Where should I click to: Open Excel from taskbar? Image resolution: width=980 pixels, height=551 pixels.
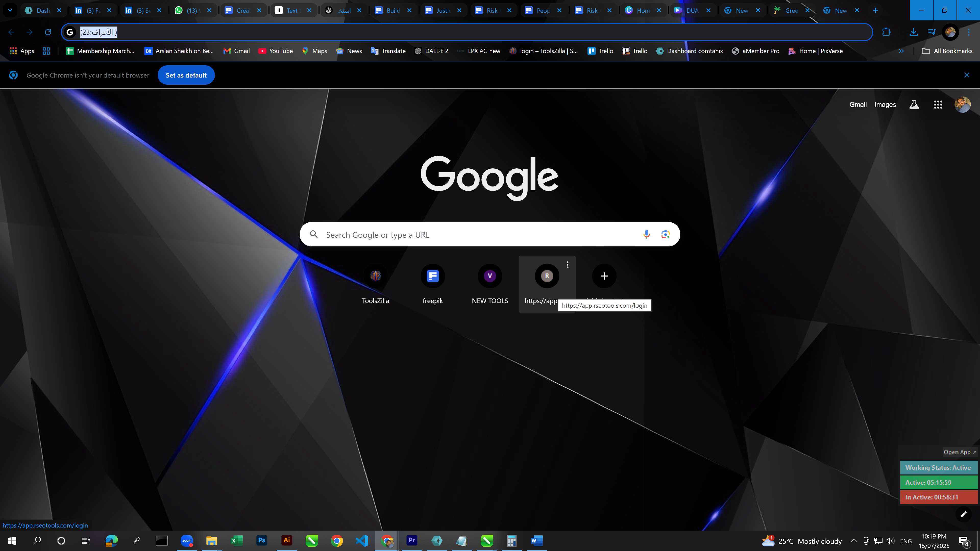pyautogui.click(x=237, y=540)
